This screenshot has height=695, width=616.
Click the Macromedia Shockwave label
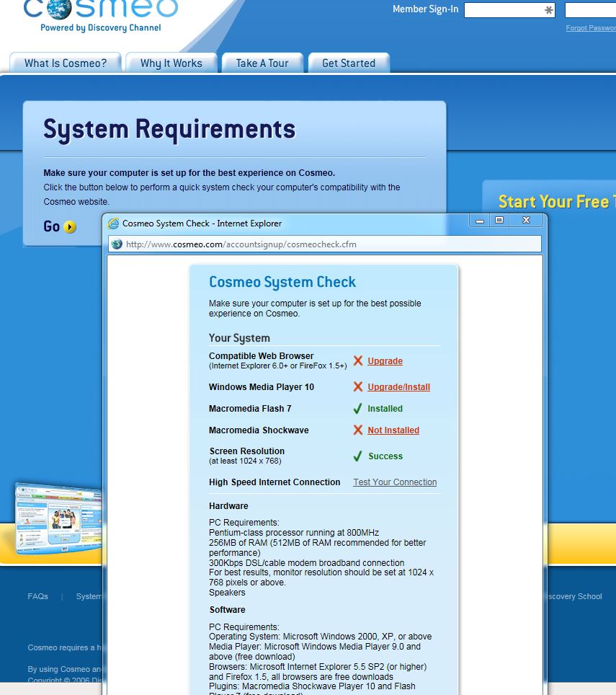point(259,430)
